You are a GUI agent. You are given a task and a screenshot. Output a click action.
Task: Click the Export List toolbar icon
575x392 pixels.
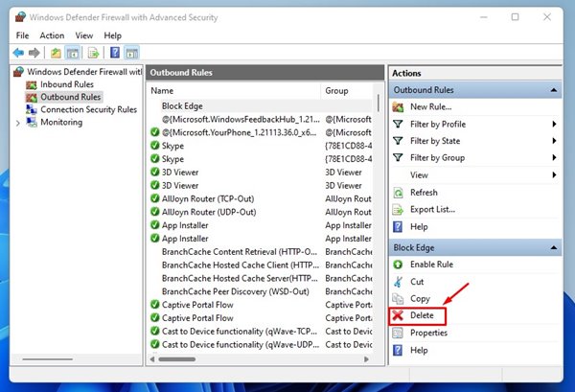[x=93, y=53]
